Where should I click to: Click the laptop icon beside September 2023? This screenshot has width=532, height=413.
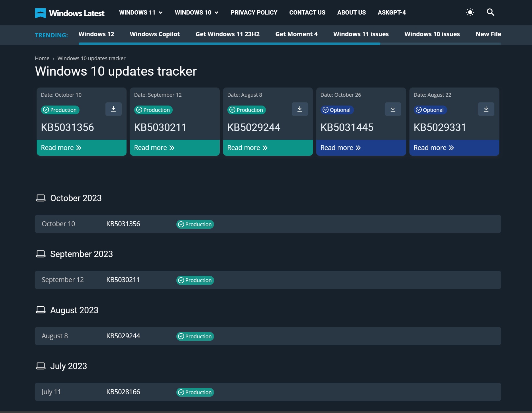pos(40,254)
